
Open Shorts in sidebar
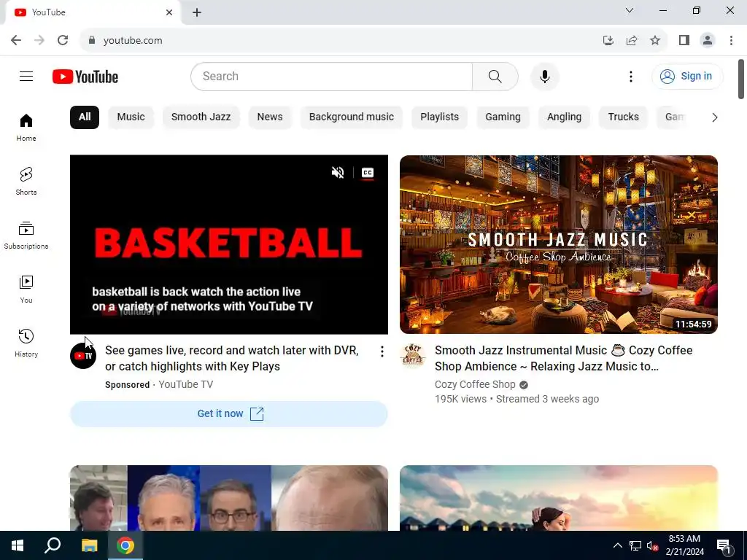pyautogui.click(x=26, y=182)
